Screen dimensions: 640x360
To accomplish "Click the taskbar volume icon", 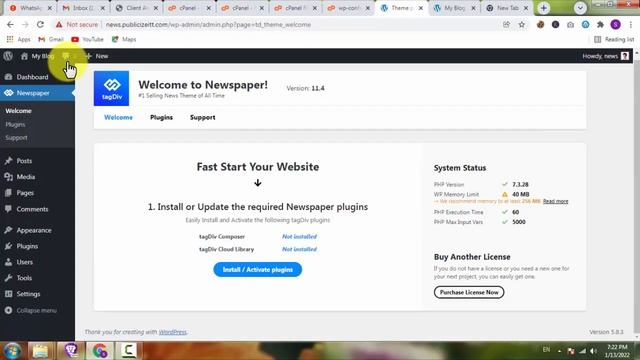I will pos(593,351).
